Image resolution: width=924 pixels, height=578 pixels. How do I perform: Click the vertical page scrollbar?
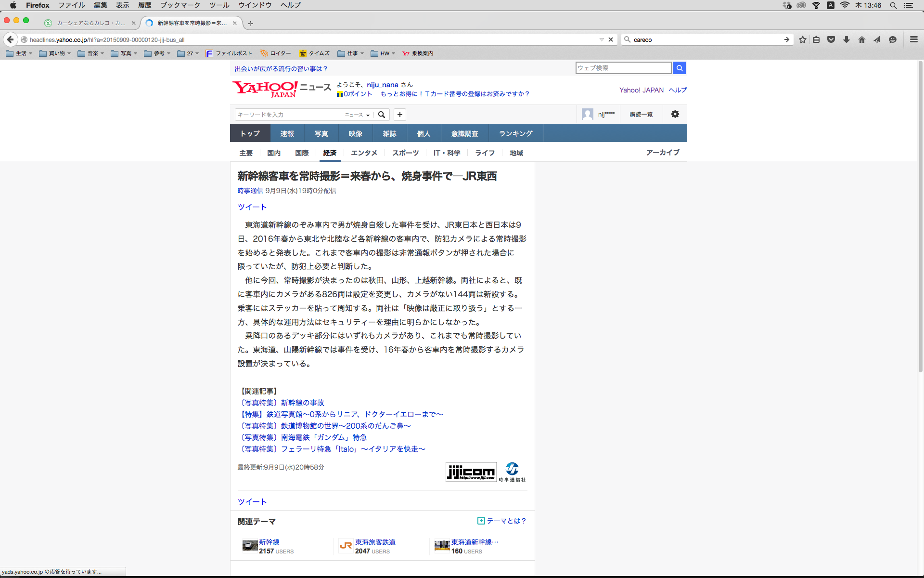(x=920, y=217)
